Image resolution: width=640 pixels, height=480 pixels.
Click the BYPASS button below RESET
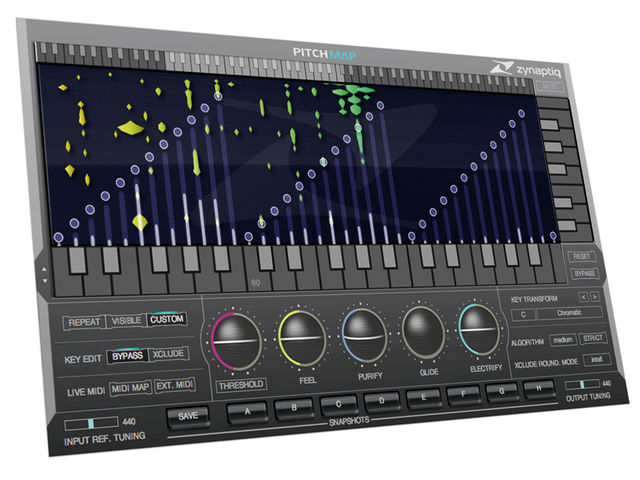584,273
